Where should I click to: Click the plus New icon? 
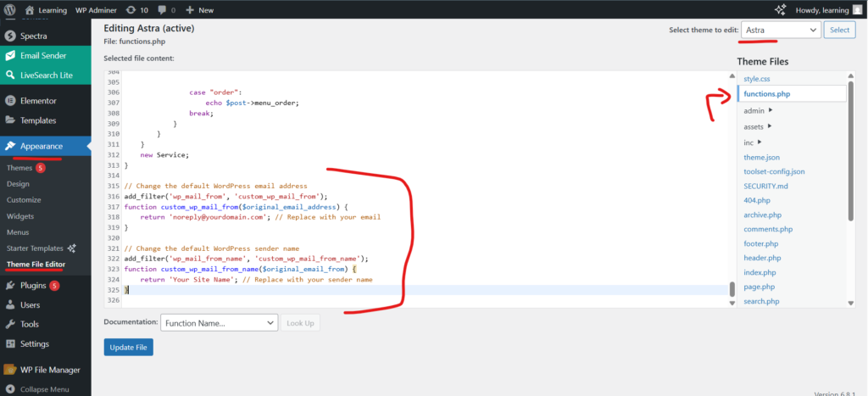pos(190,10)
